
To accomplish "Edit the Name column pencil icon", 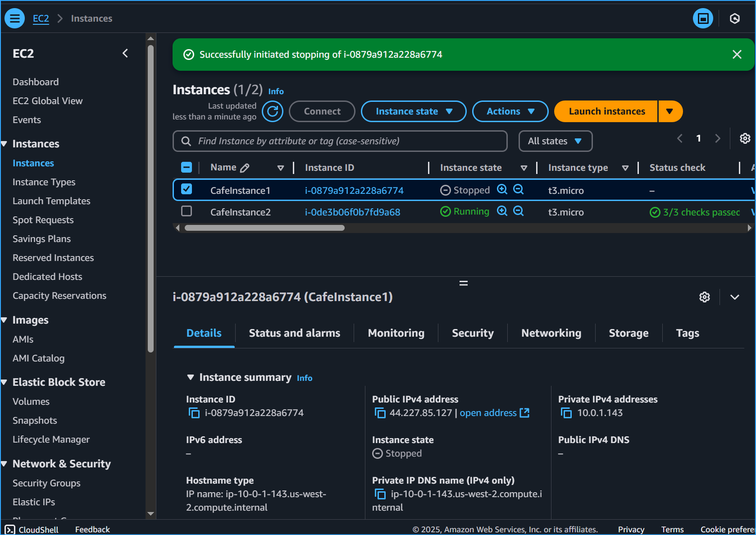I will tap(245, 168).
